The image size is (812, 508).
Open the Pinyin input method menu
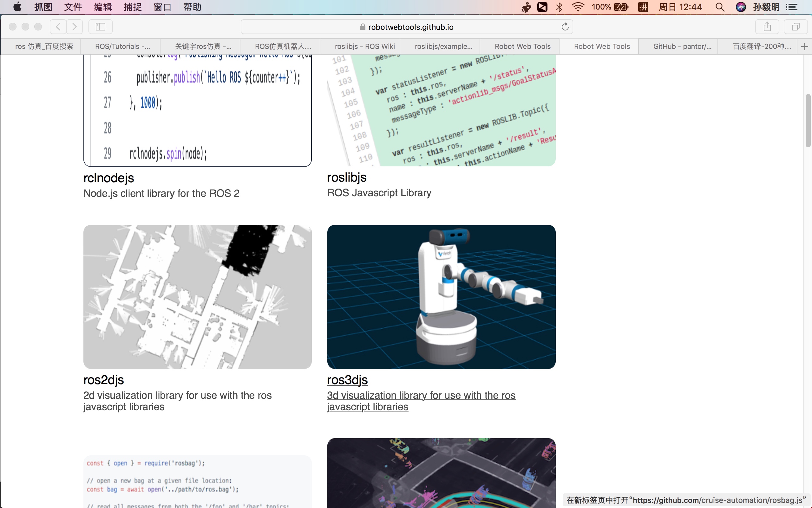643,7
